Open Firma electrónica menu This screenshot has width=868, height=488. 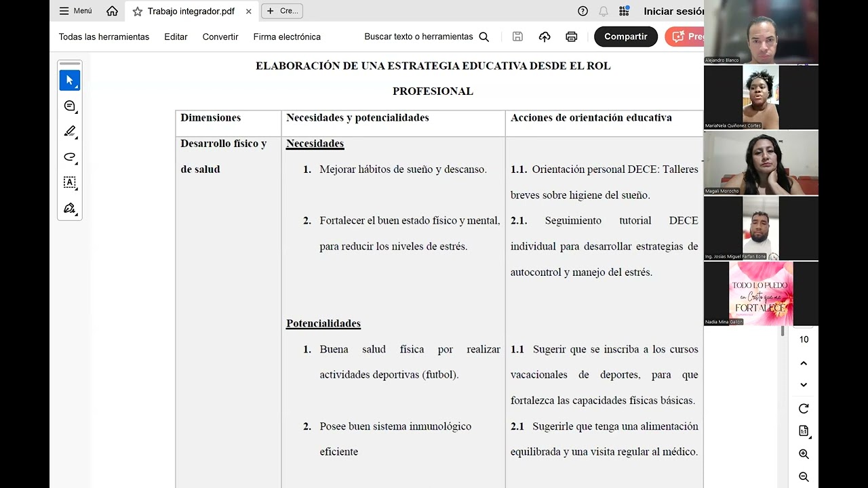(x=287, y=37)
